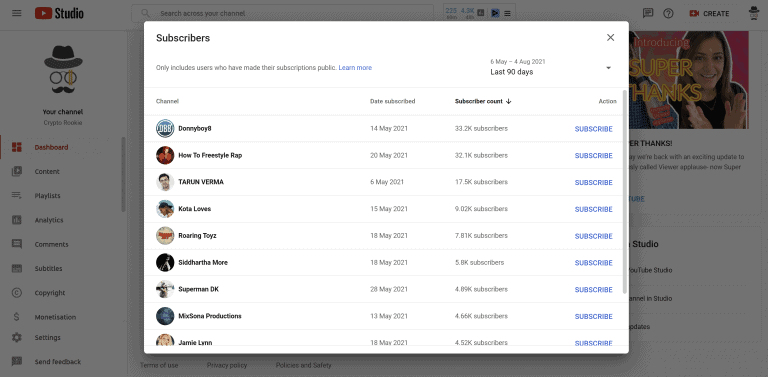Screen dimensions: 768x377
Task: Subscribe to Siddhartha More
Action: [593, 263]
